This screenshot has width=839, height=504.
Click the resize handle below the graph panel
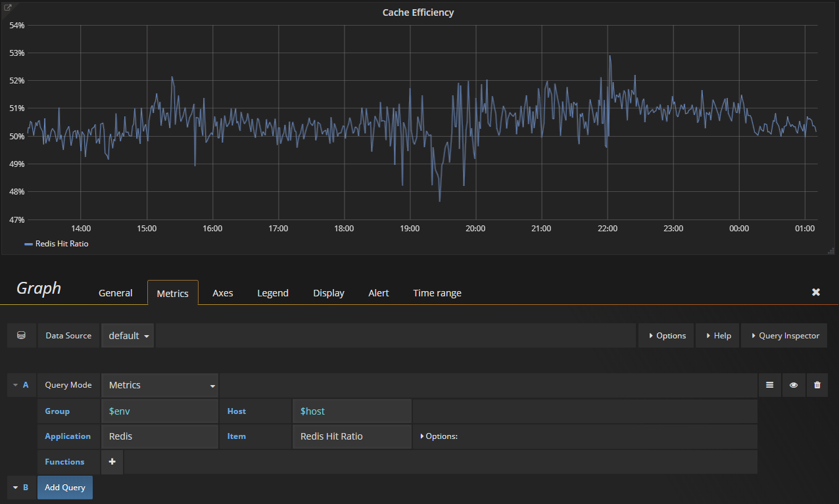coord(830,250)
